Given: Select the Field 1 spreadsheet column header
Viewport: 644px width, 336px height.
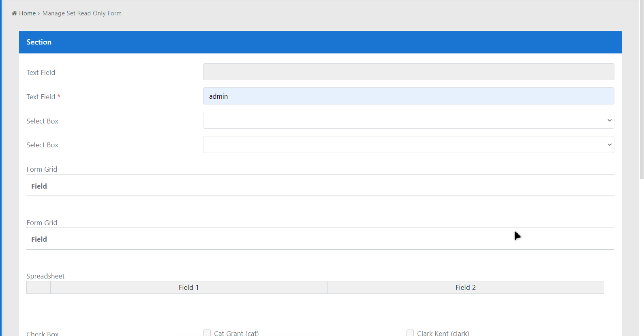Looking at the screenshot, I should point(188,287).
